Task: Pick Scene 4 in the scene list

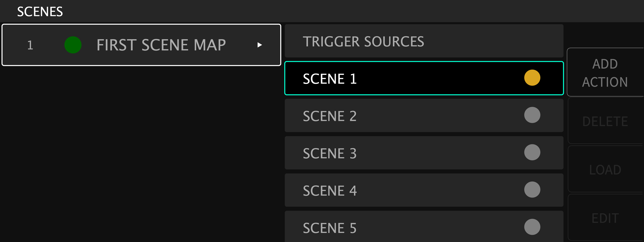Action: coord(424,190)
